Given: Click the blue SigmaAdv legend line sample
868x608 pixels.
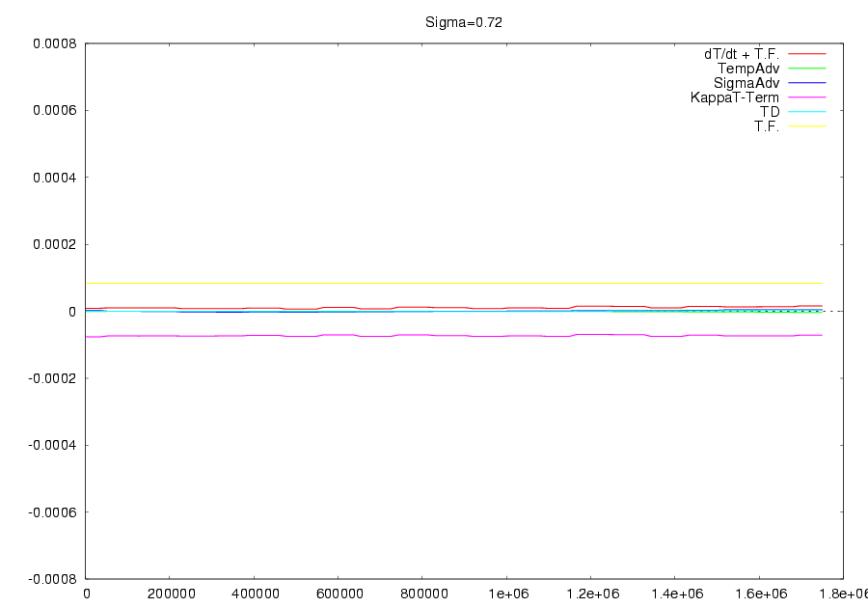Looking at the screenshot, I should click(x=807, y=83).
